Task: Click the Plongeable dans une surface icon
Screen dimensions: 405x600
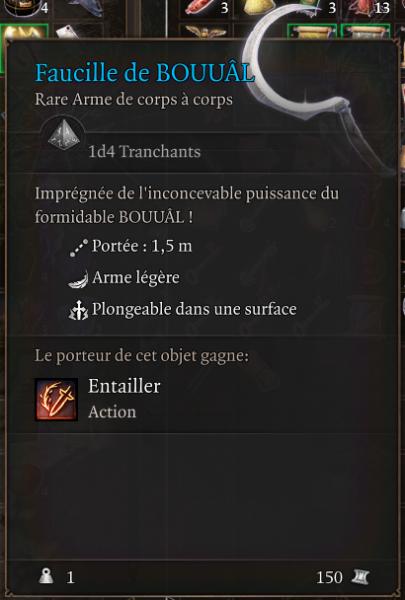Action: [78, 310]
